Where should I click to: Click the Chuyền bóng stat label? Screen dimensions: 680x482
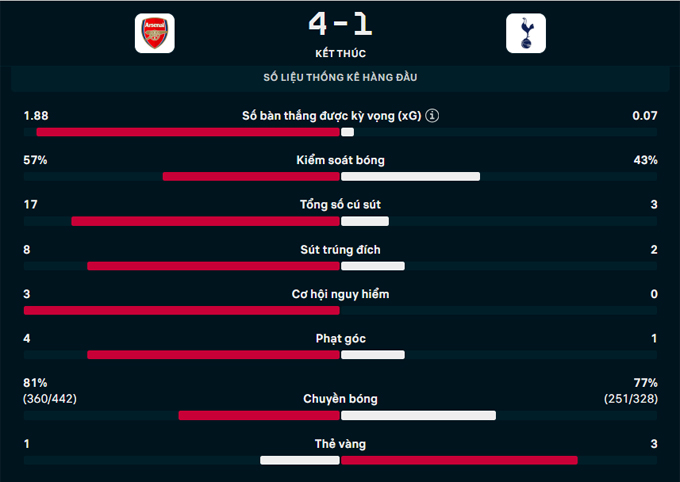[340, 399]
